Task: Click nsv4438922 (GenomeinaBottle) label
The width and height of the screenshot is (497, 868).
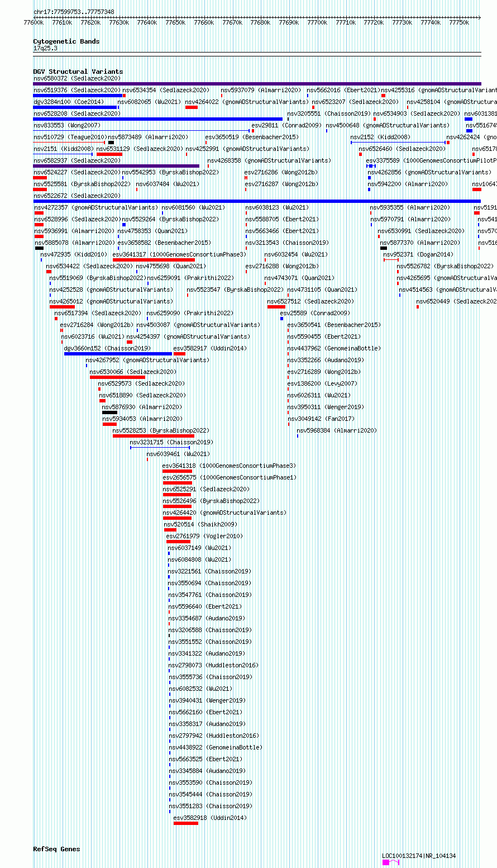Action: pyautogui.click(x=216, y=747)
